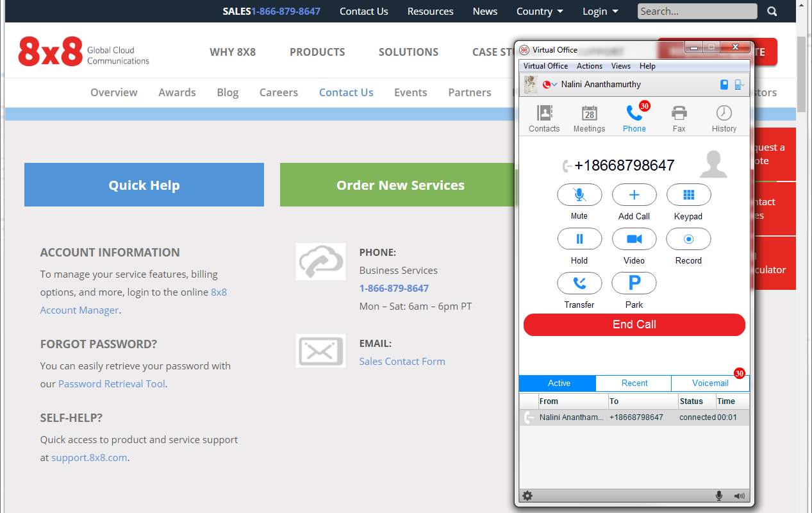Open presence status dropdown beside user name
The height and width of the screenshot is (513, 812).
[x=550, y=85]
